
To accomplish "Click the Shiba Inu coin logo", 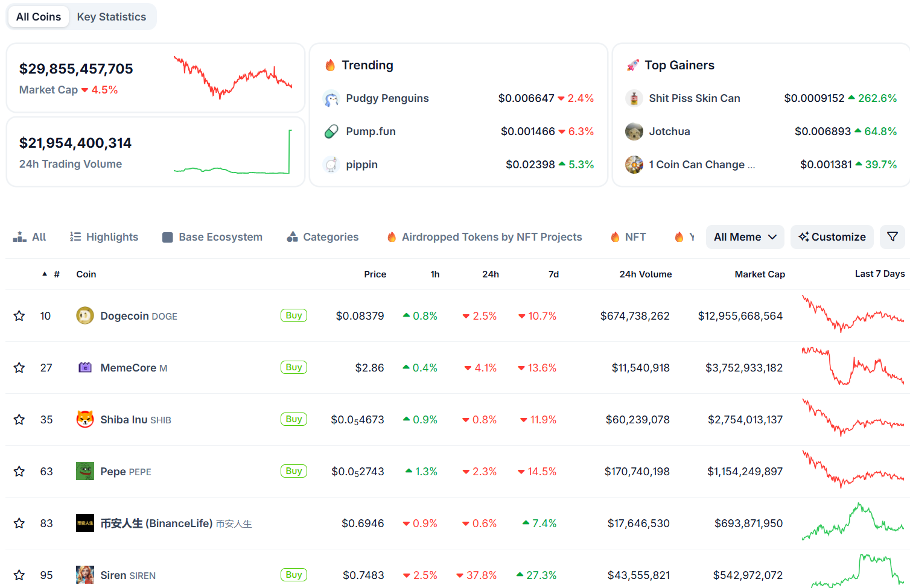I will 85,419.
